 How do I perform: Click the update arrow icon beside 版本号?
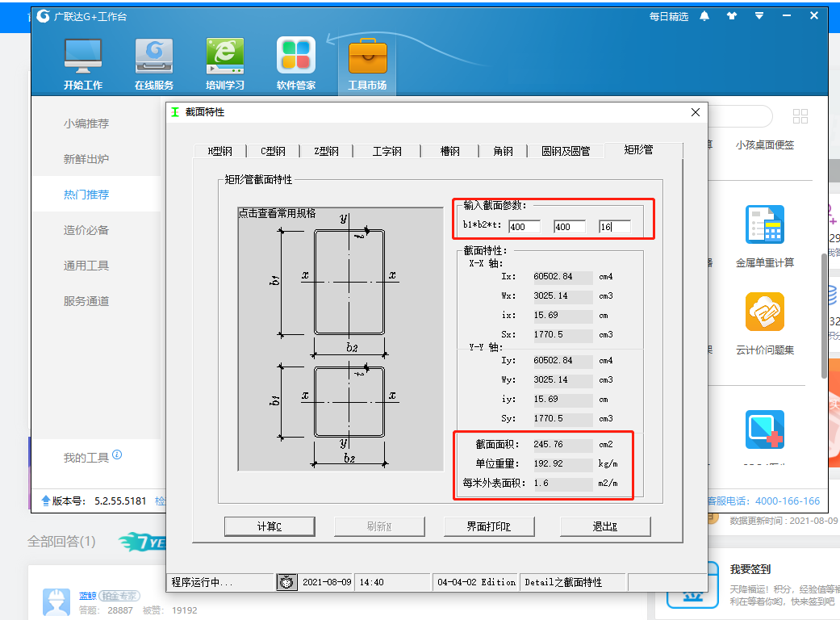(x=45, y=501)
